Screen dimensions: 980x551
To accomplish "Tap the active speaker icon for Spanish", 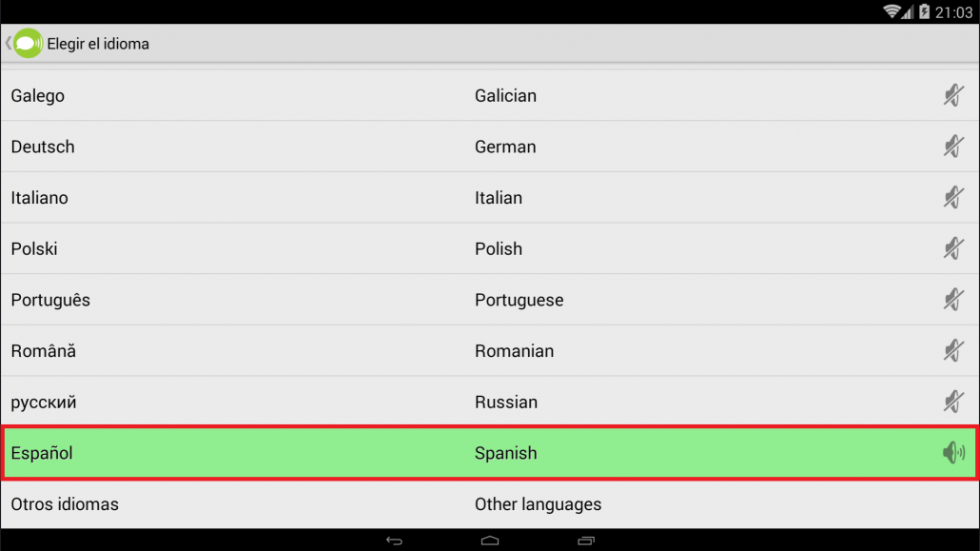I will [x=953, y=453].
